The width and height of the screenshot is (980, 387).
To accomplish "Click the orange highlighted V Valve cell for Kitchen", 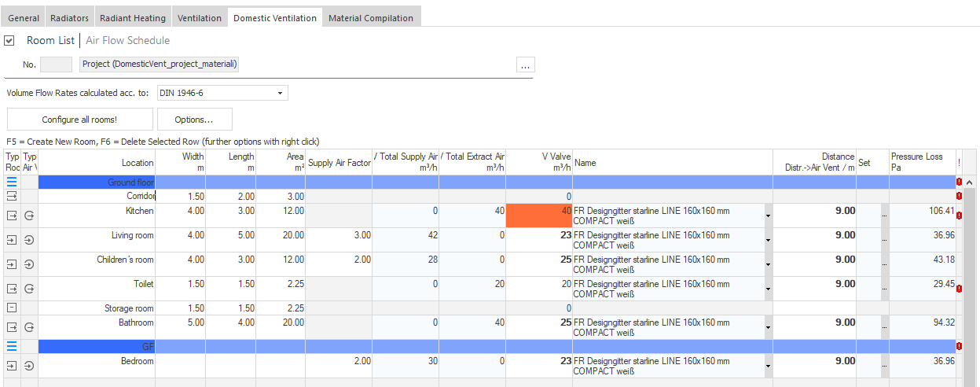I will (539, 216).
